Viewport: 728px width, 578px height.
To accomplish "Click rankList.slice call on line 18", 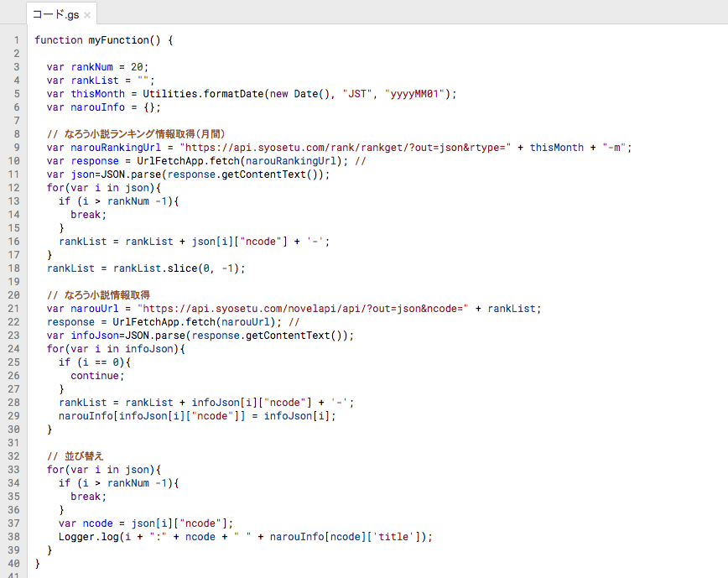I will coord(179,268).
